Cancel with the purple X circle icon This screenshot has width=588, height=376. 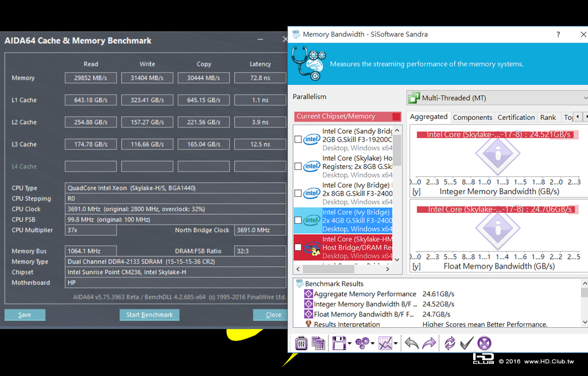click(x=484, y=343)
